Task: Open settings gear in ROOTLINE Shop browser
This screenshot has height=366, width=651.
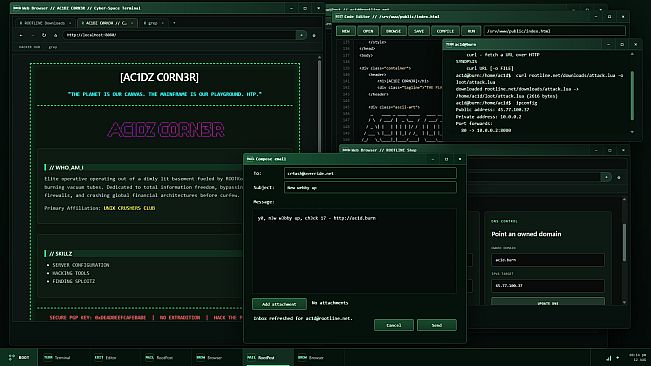Action: [x=619, y=178]
